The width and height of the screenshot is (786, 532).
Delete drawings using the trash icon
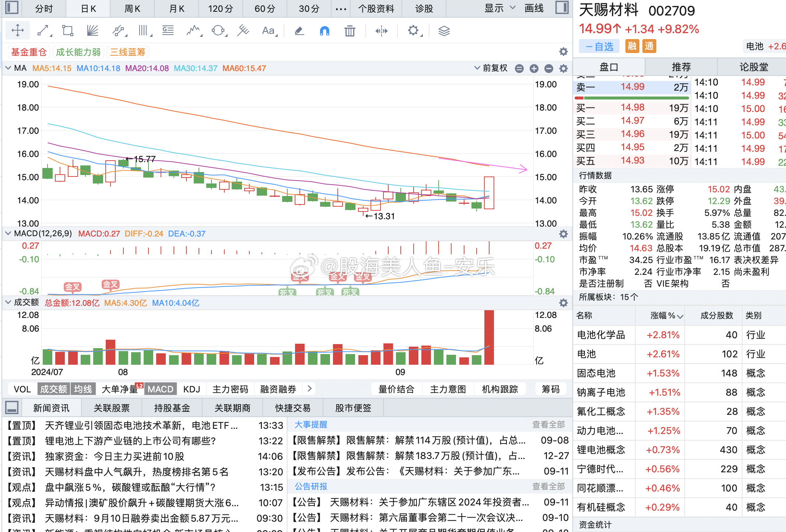click(x=349, y=31)
